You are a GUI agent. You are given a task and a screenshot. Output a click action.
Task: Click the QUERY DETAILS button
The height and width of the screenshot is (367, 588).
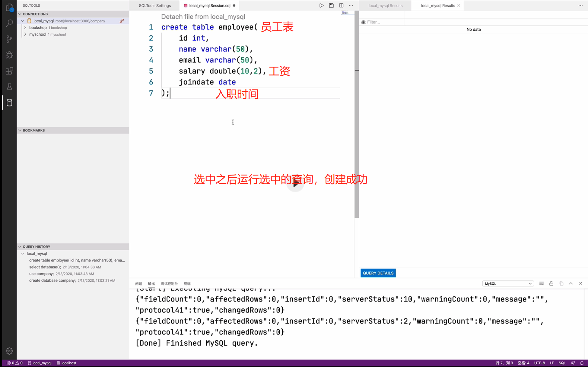(378, 273)
